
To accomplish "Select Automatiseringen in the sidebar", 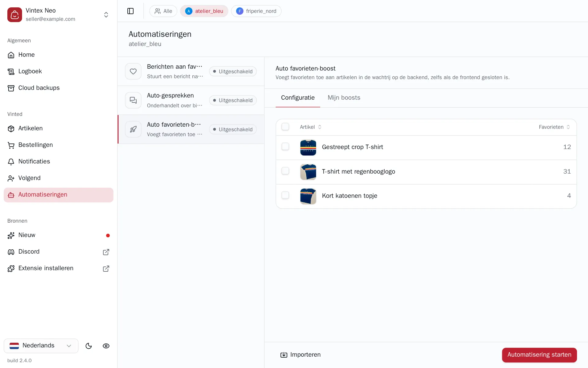I will [58, 195].
